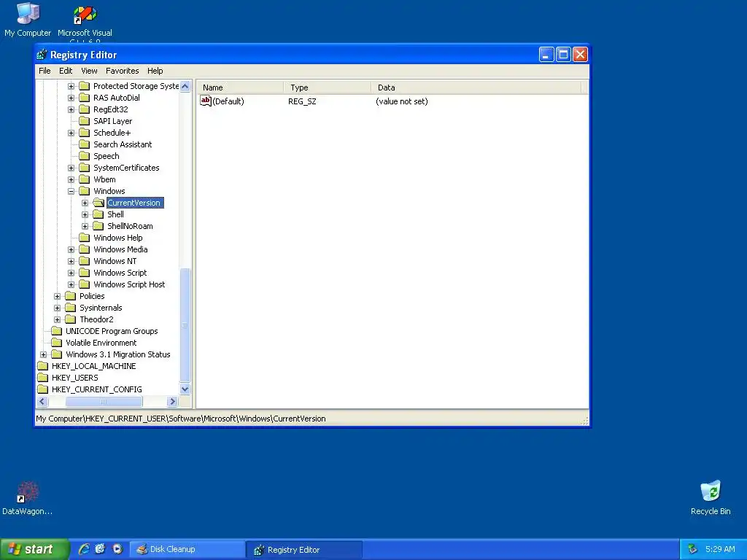Screen dimensions: 747x560
Task: Click the Recycle Bin desktop icon
Action: point(711,491)
